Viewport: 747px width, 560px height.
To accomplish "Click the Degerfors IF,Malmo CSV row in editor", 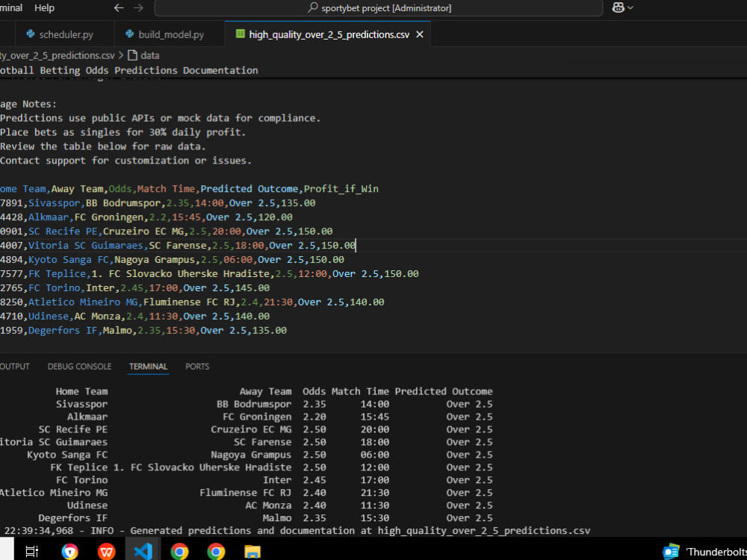I will click(143, 331).
